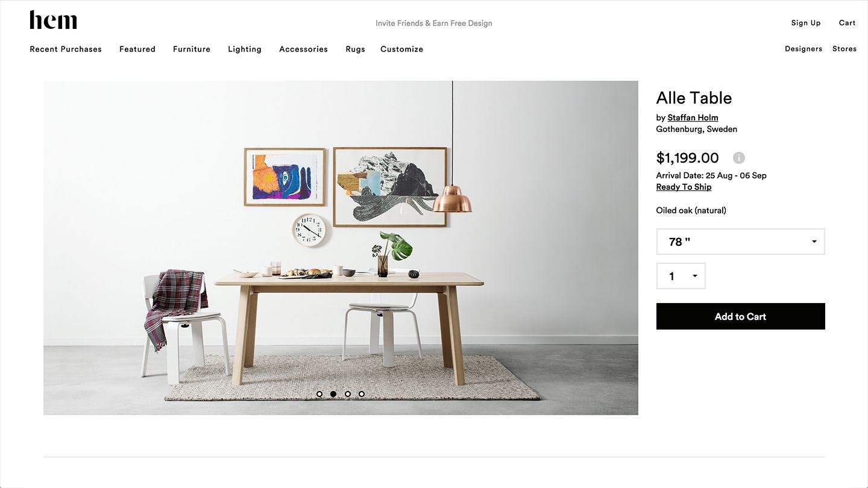Image resolution: width=868 pixels, height=488 pixels.
Task: Click the Ready To Ship link
Action: click(684, 187)
